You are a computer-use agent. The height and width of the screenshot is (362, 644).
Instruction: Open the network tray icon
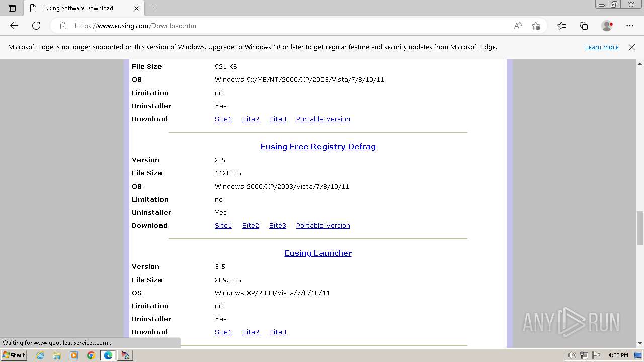pos(584,355)
